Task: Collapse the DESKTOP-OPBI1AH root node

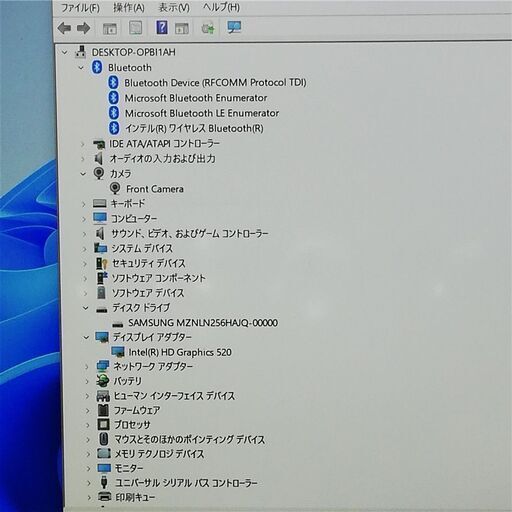Action: 65,52
